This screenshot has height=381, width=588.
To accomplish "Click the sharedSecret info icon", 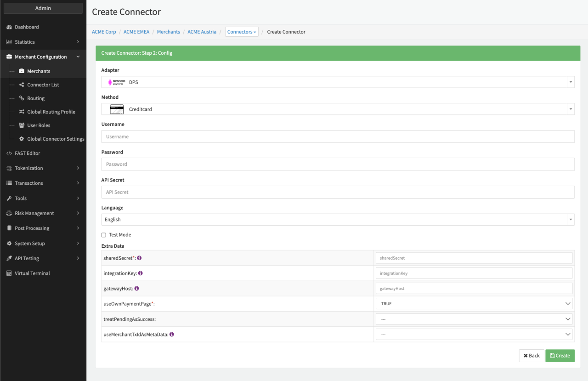I will click(x=139, y=258).
